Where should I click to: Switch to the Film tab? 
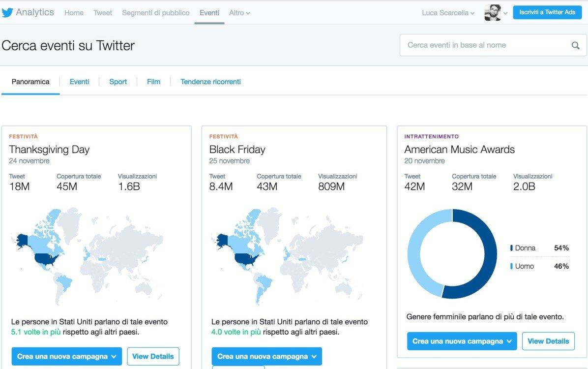[x=153, y=82]
